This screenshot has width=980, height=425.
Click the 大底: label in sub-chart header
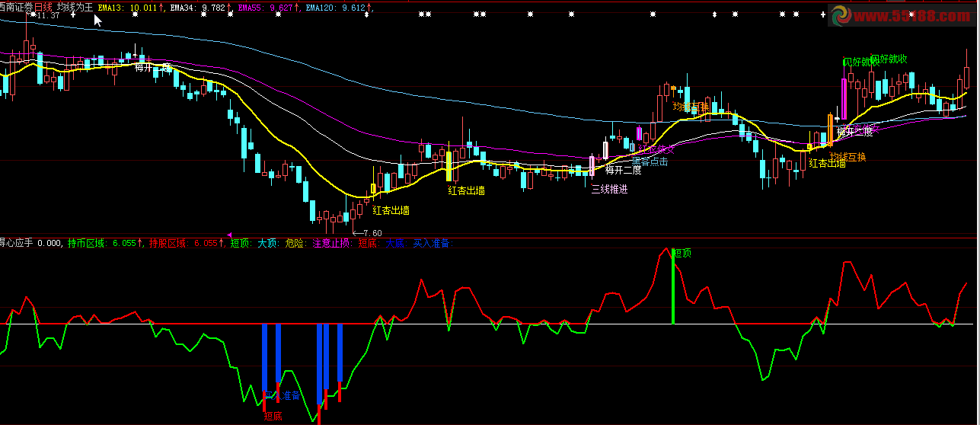(396, 244)
